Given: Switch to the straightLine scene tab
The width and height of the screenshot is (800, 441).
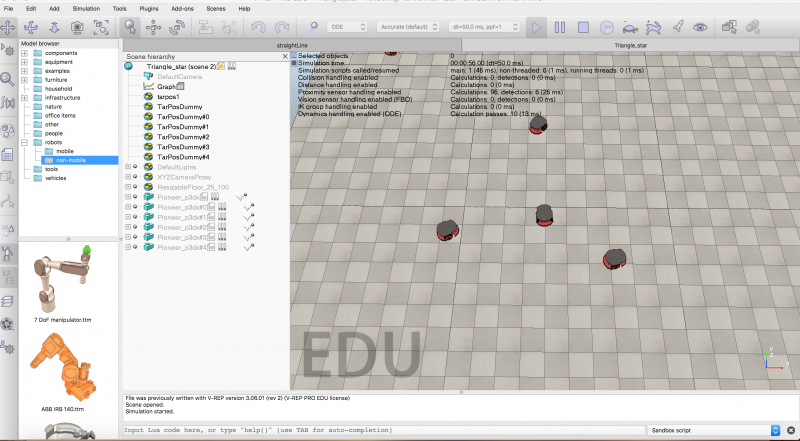Looking at the screenshot, I should (x=292, y=45).
